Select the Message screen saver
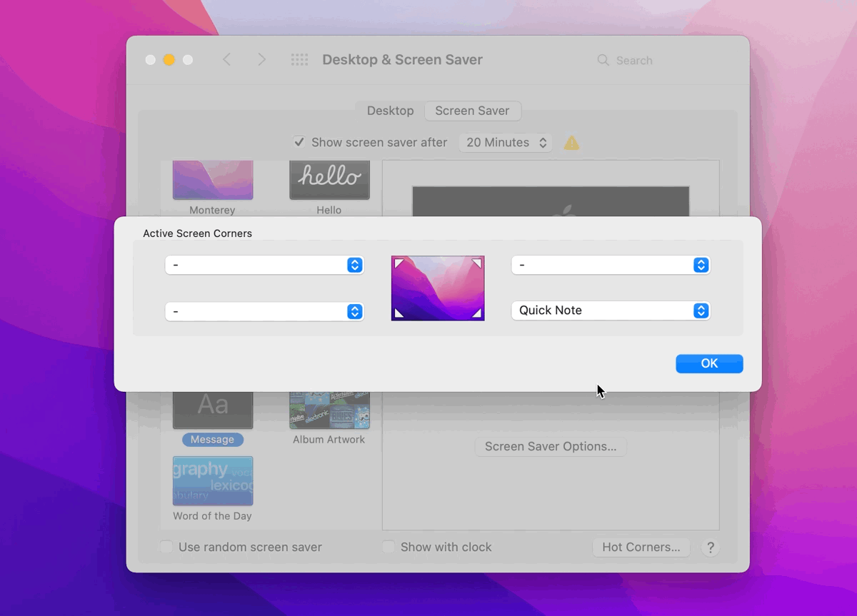857x616 pixels. coord(213,410)
